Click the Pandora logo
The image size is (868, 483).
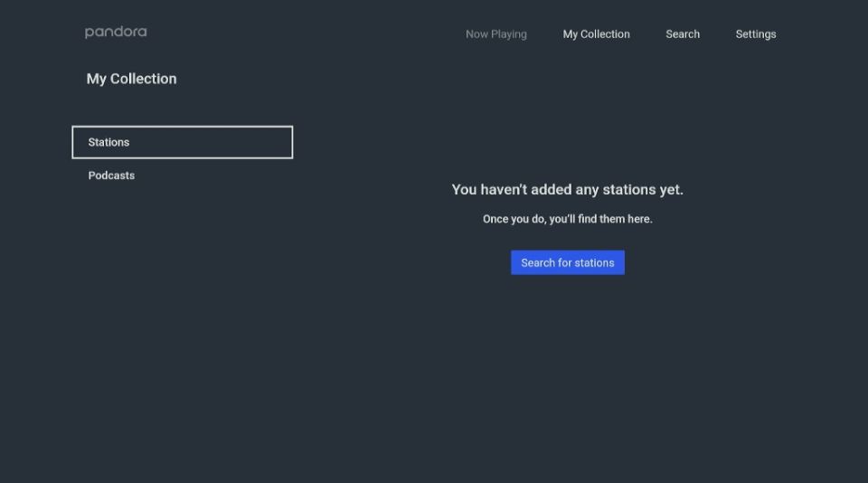(116, 33)
